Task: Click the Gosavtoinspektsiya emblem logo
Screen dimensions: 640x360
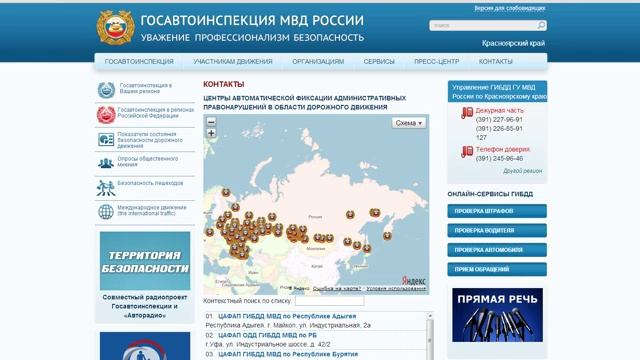Action: click(116, 27)
